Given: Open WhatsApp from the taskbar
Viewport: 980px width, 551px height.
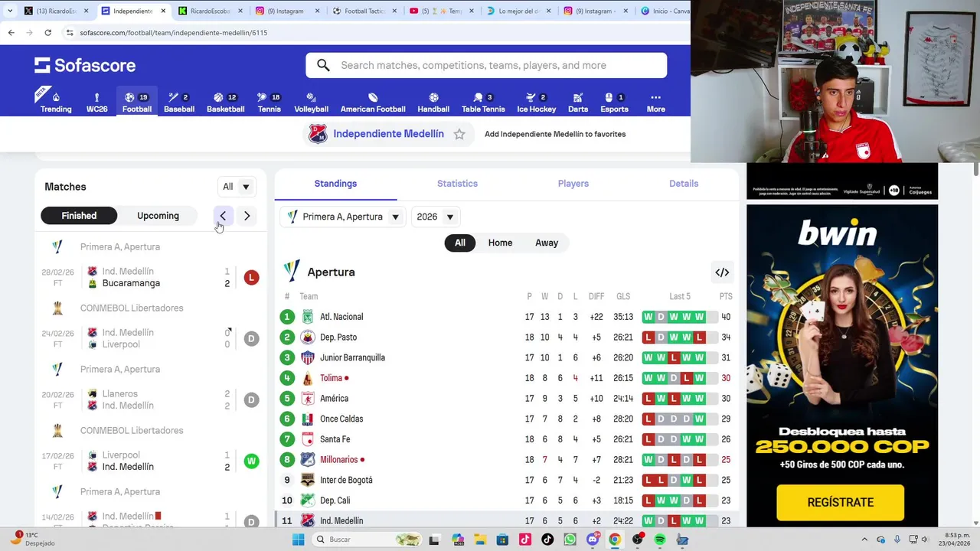Looking at the screenshot, I should (570, 540).
